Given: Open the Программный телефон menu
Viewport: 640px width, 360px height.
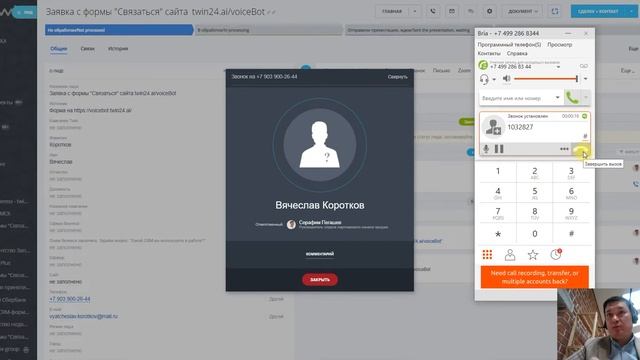Looking at the screenshot, I should tap(509, 44).
